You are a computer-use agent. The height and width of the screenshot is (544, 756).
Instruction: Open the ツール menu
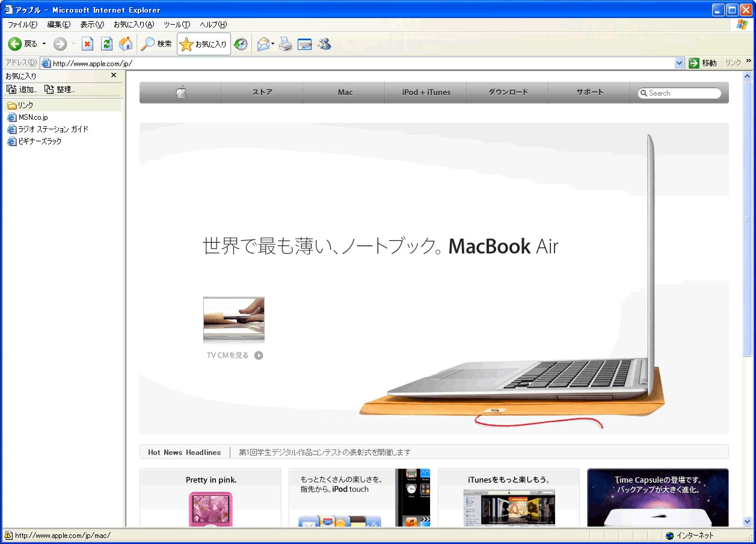click(177, 25)
